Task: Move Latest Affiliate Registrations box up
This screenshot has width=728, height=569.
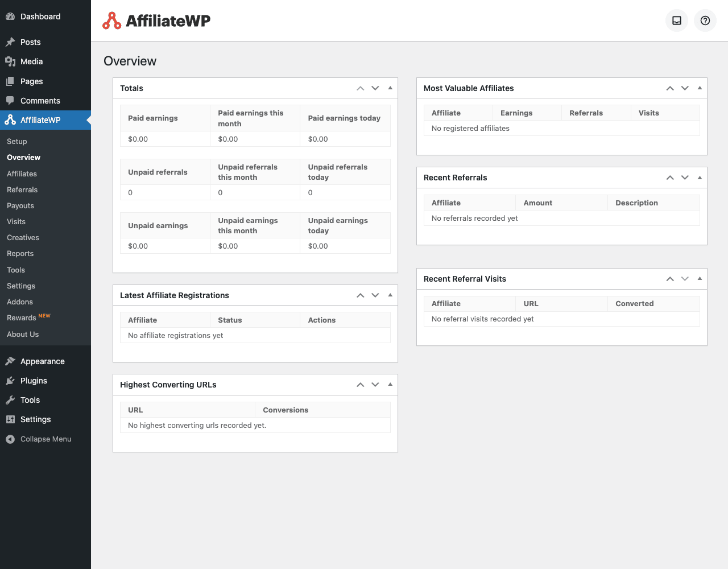Action: (x=361, y=295)
